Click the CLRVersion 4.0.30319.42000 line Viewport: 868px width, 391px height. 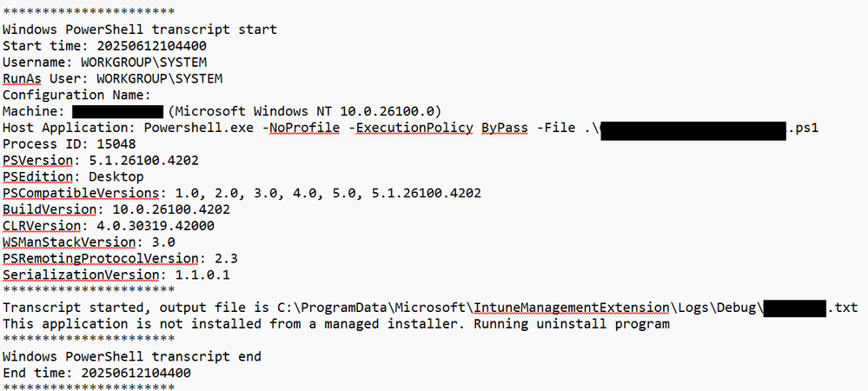pyautogui.click(x=109, y=226)
